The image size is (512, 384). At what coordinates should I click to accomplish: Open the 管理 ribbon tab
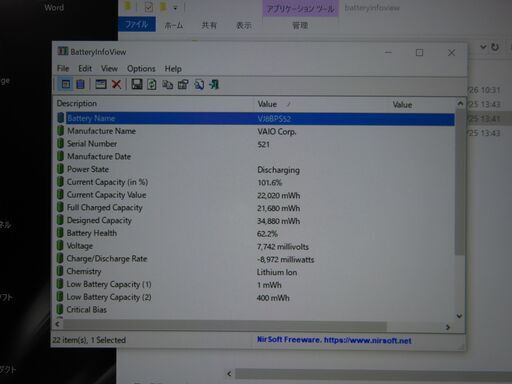coord(300,25)
